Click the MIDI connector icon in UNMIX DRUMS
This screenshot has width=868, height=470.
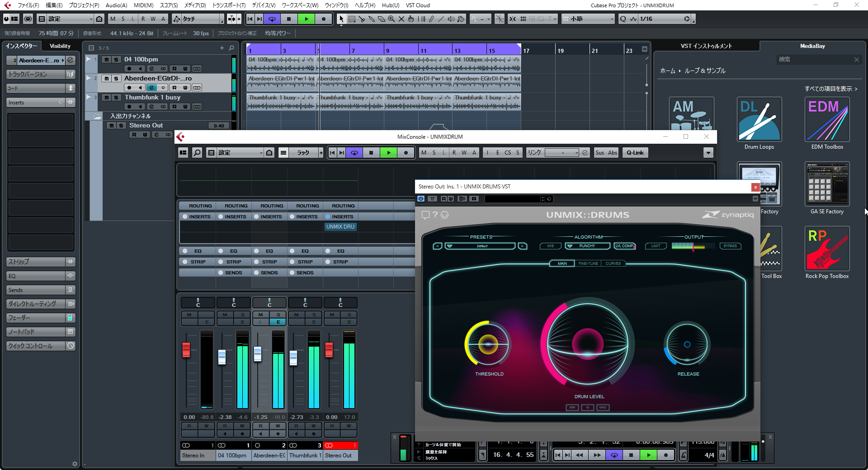[445, 215]
